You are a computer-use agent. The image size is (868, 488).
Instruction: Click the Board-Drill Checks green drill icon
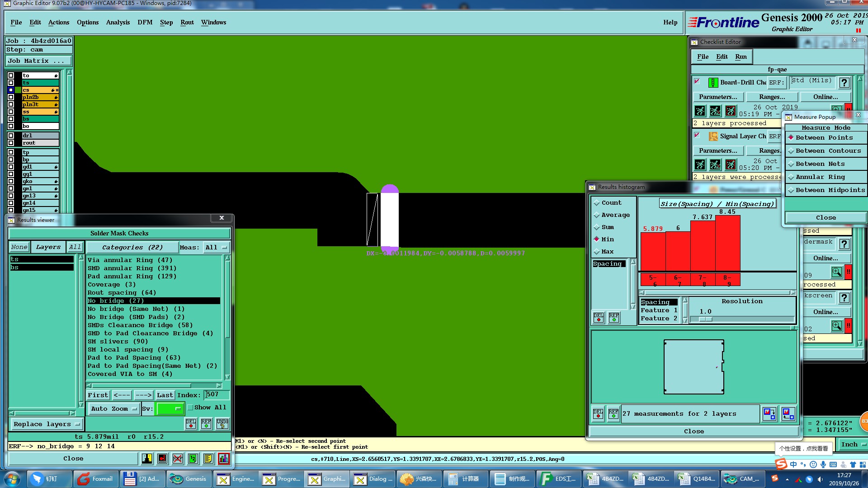pos(713,82)
